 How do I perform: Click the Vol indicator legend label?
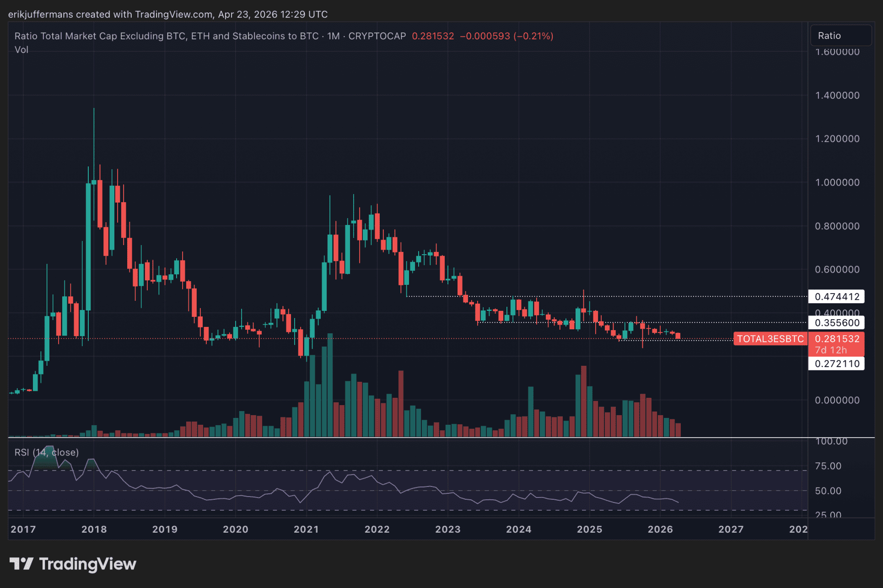pos(21,50)
